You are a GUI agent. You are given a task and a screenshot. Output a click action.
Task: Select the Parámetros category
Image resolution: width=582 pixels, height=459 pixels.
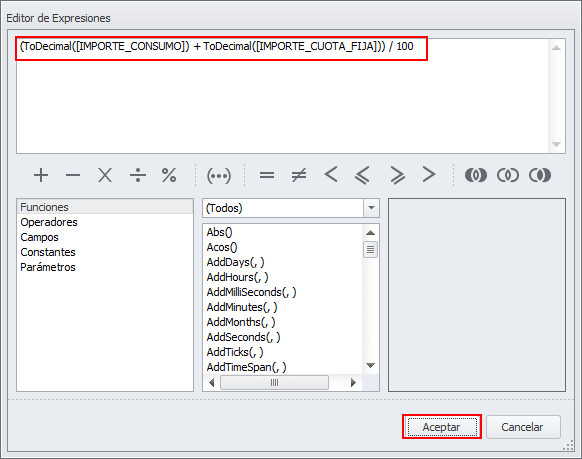pos(105,267)
